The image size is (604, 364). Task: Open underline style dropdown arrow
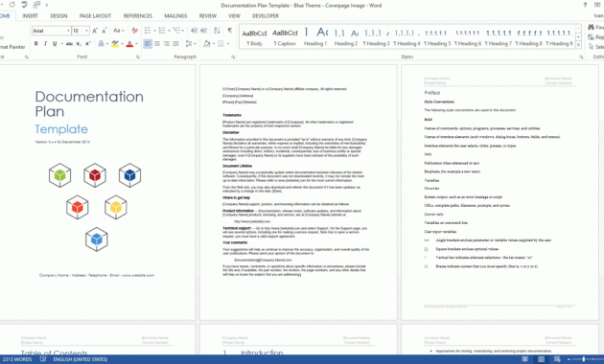(61, 44)
